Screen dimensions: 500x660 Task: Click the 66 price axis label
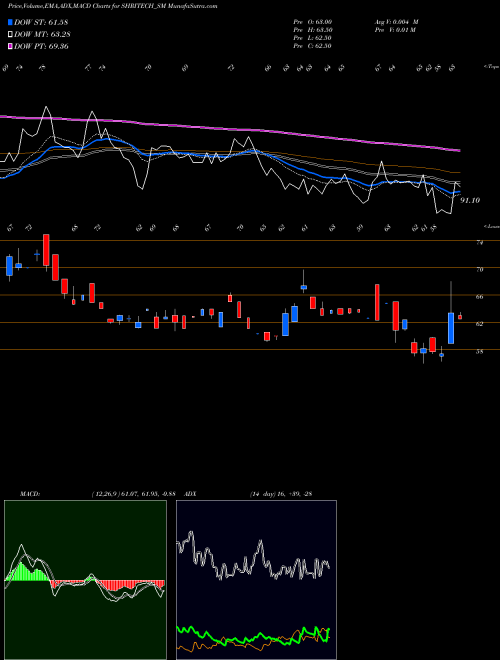click(x=479, y=297)
